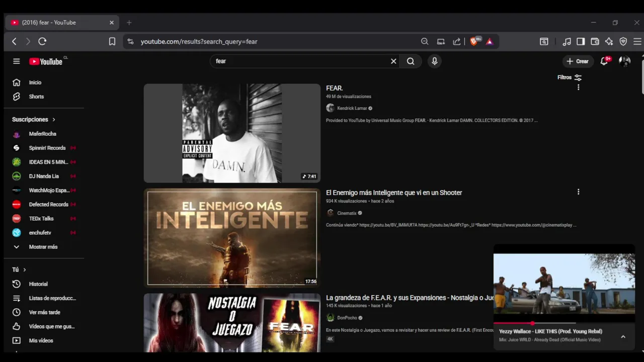The image size is (644, 362).
Task: Open Brave Rewards triangle icon
Action: 490,42
